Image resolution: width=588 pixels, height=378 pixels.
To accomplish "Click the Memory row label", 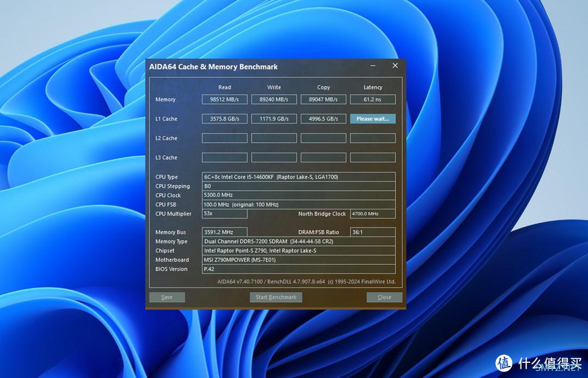I will [166, 99].
